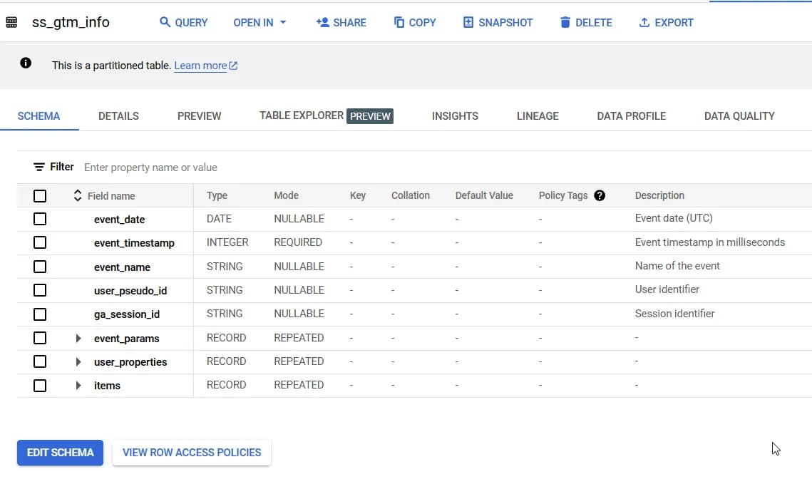Click the "Name of the event" description
812x504 pixels.
coord(677,266)
